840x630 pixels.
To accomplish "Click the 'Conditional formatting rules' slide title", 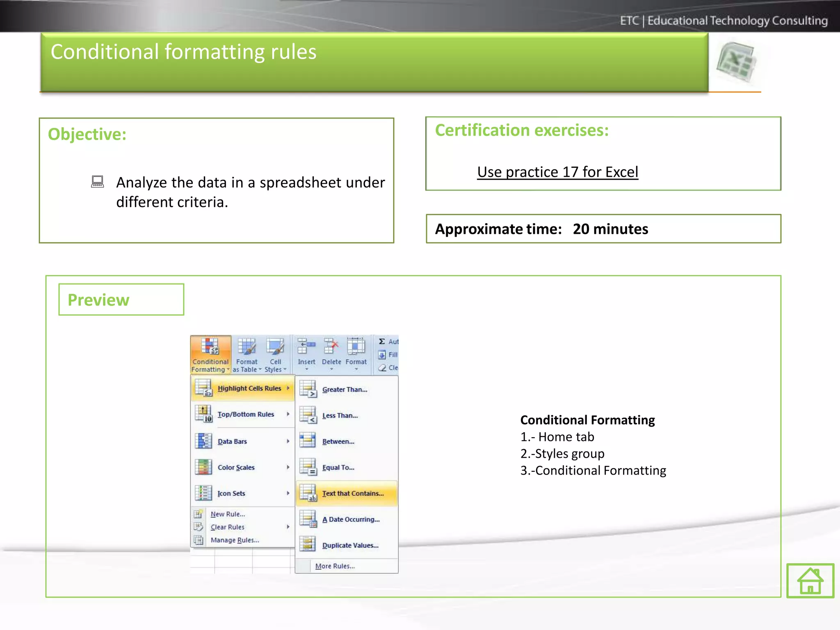I will (x=183, y=52).
